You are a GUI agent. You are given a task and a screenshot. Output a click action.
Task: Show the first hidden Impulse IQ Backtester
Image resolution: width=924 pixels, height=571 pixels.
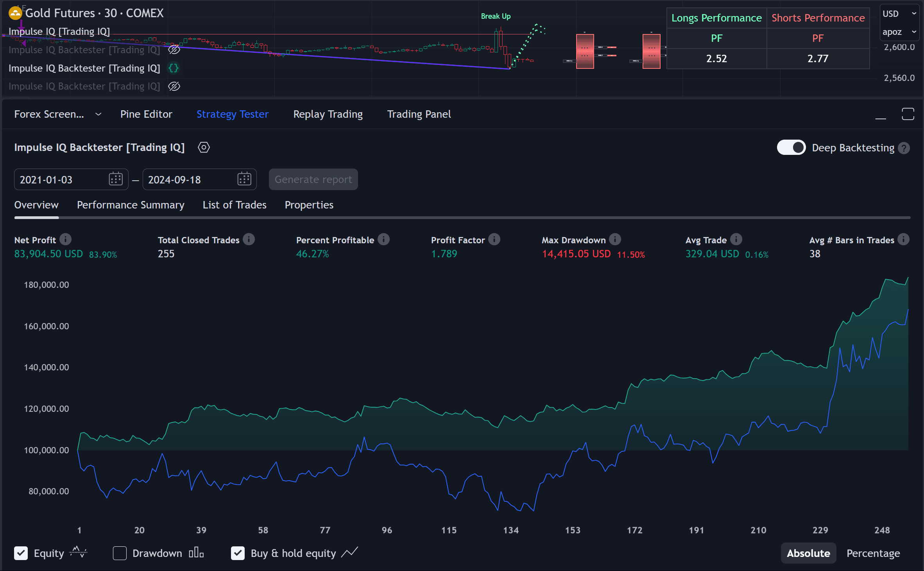tap(174, 50)
